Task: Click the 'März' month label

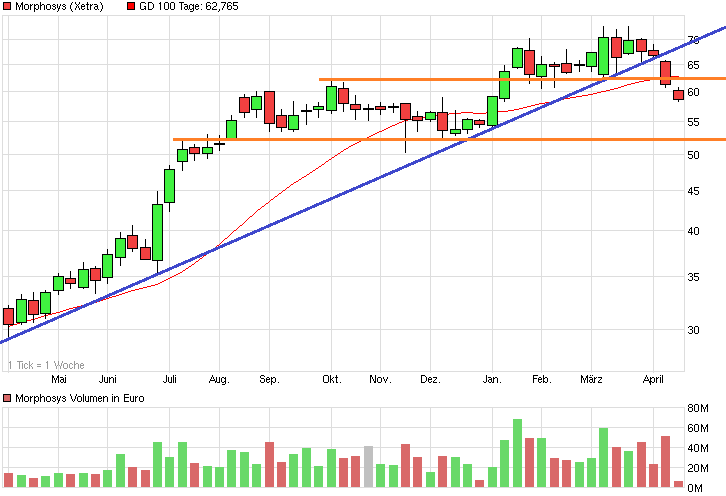Action: point(591,379)
